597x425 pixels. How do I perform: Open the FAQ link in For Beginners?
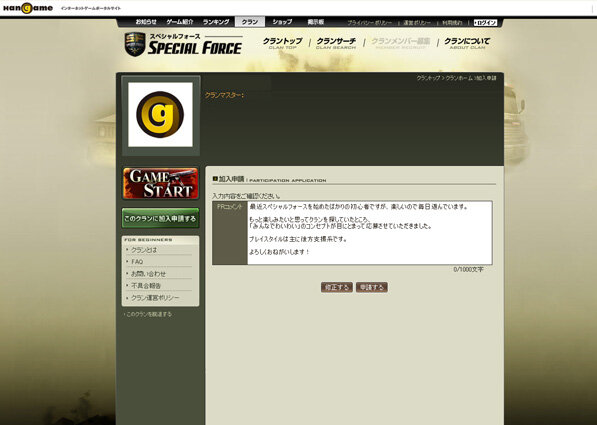coord(137,262)
